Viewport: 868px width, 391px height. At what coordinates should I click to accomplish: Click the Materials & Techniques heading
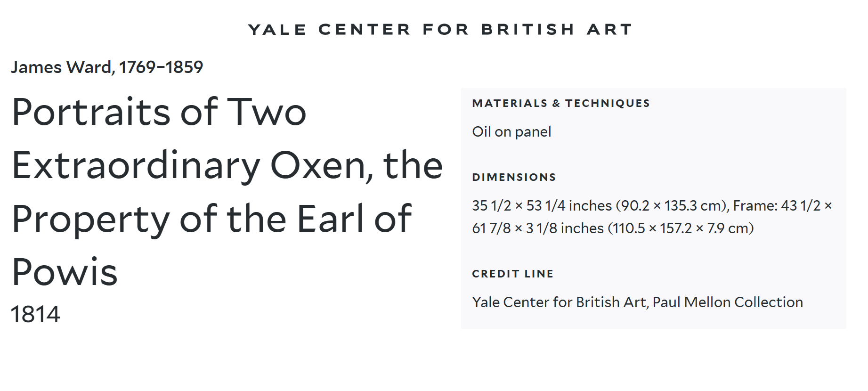pos(561,103)
